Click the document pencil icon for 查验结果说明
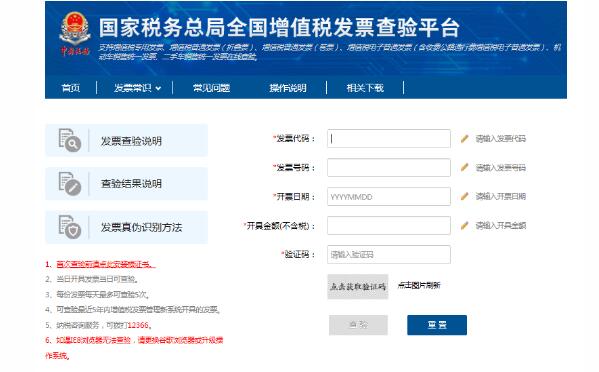The width and height of the screenshot is (599, 372). [70, 184]
